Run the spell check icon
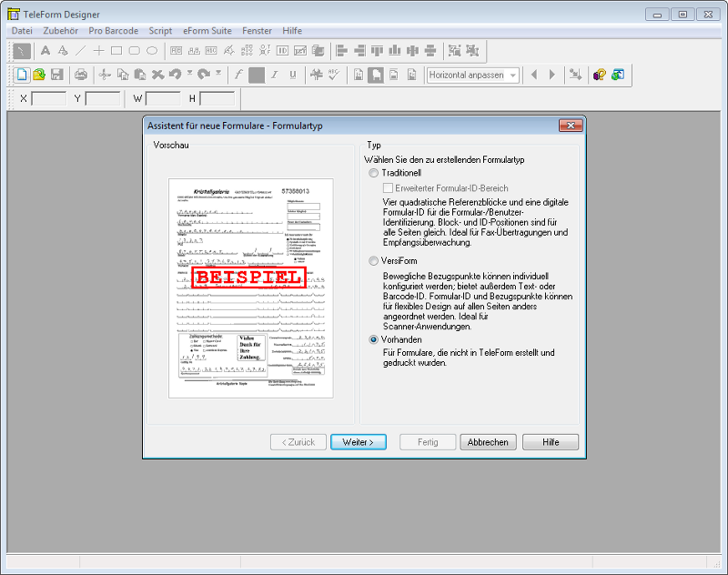 332,75
